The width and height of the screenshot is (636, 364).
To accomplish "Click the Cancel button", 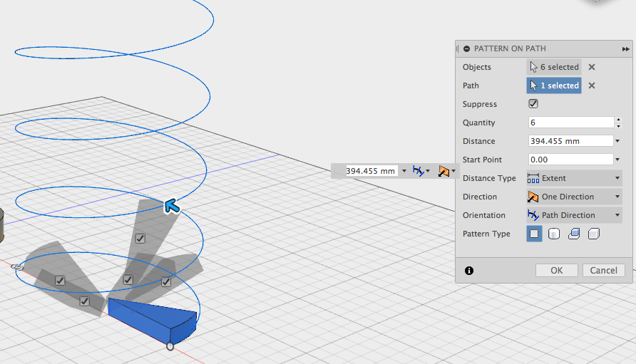I will pos(603,271).
